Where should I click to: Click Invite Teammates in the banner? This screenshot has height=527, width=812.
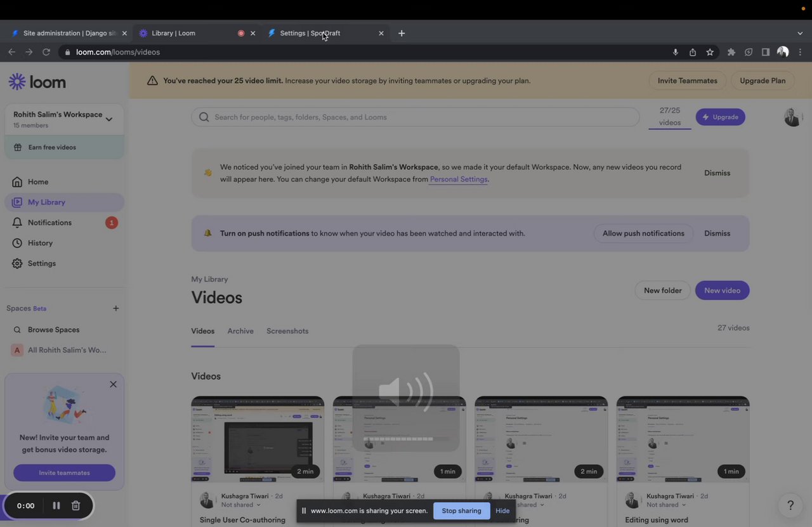688,81
